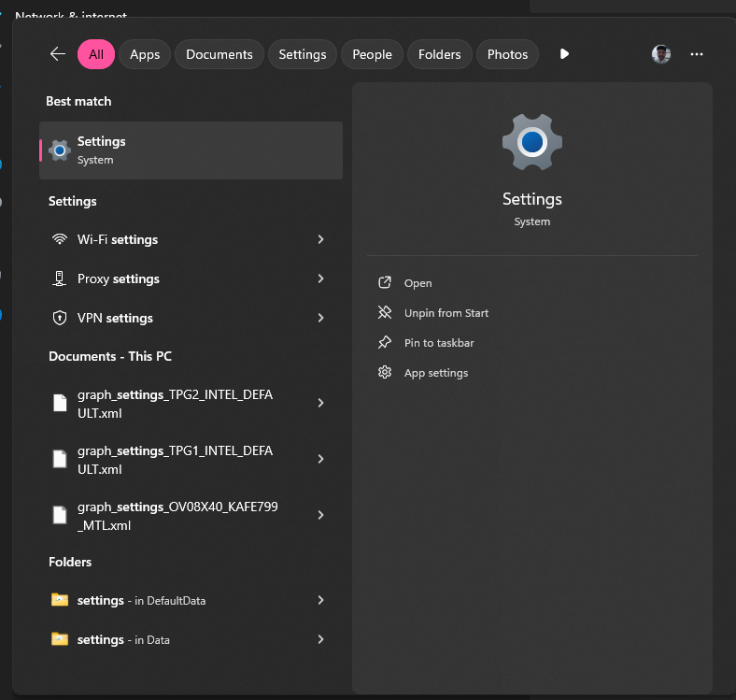Open graph_settings_OV08X40_KAFE799_MTL.xml document

[x=177, y=516]
